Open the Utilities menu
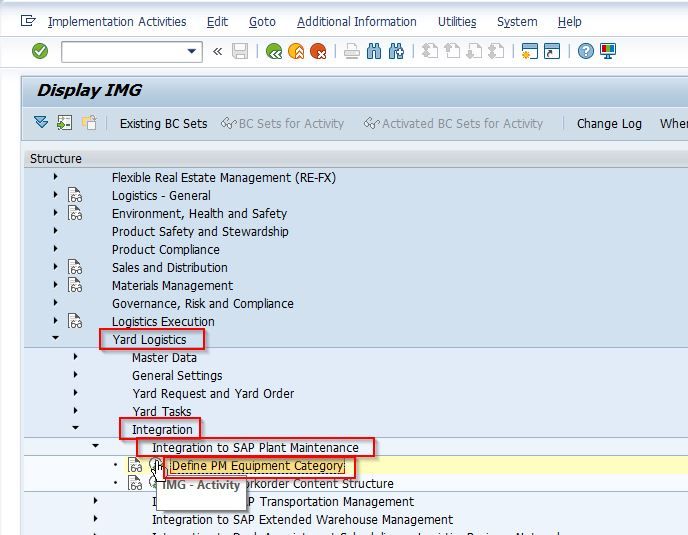 point(457,22)
